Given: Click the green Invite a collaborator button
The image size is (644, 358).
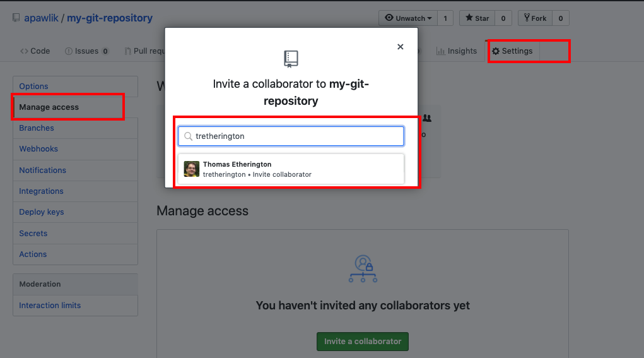Looking at the screenshot, I should tap(363, 342).
